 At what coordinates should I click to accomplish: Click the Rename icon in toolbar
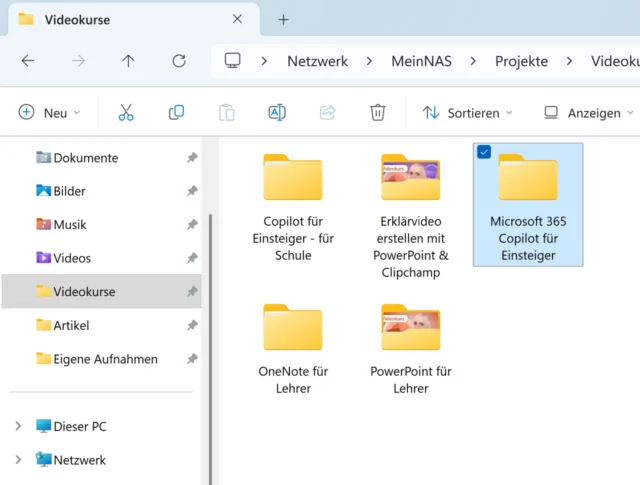277,113
